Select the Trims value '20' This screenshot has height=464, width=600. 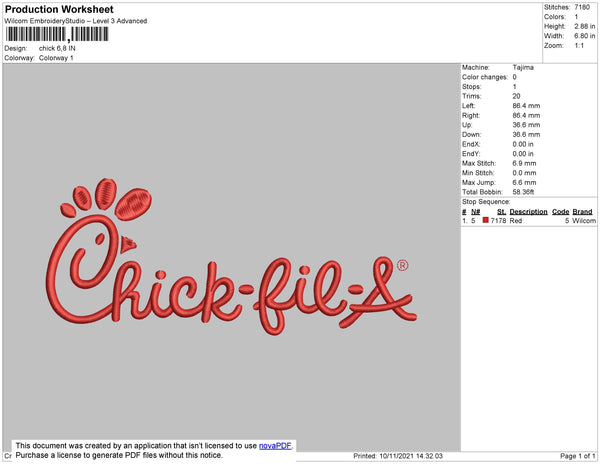(516, 96)
